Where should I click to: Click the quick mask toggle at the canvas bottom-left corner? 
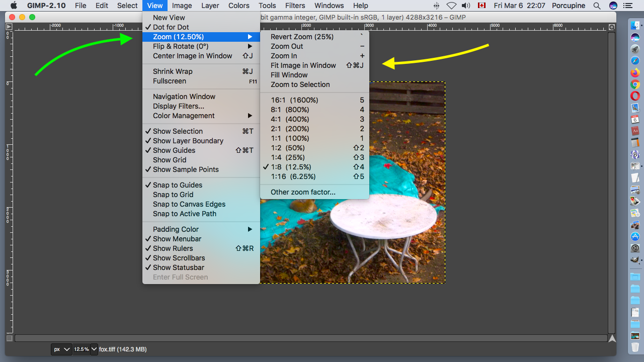9,338
